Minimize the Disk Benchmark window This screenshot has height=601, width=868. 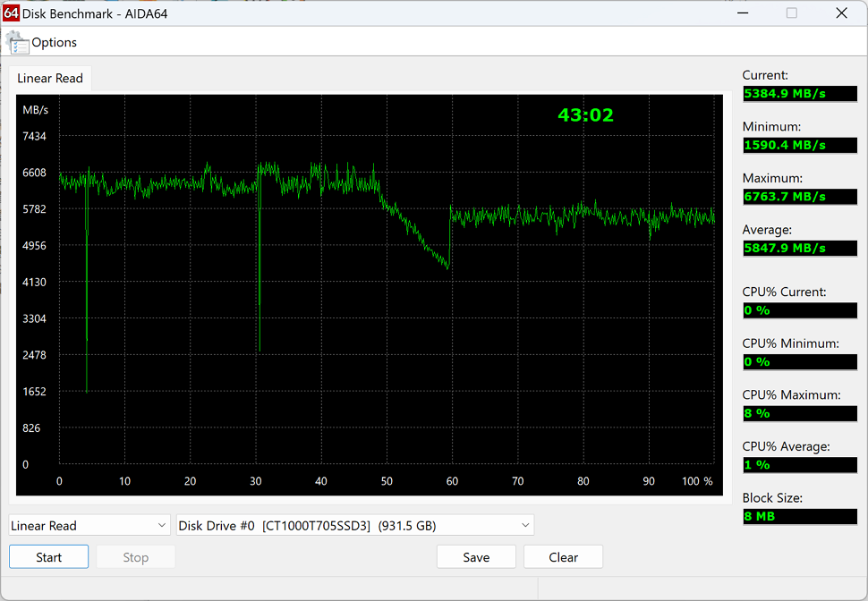743,13
